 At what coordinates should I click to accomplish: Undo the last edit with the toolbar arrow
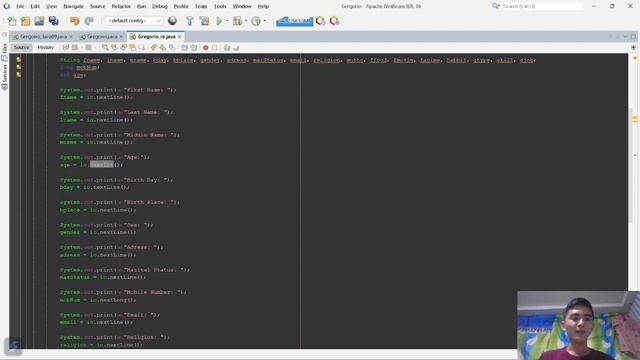click(74, 21)
